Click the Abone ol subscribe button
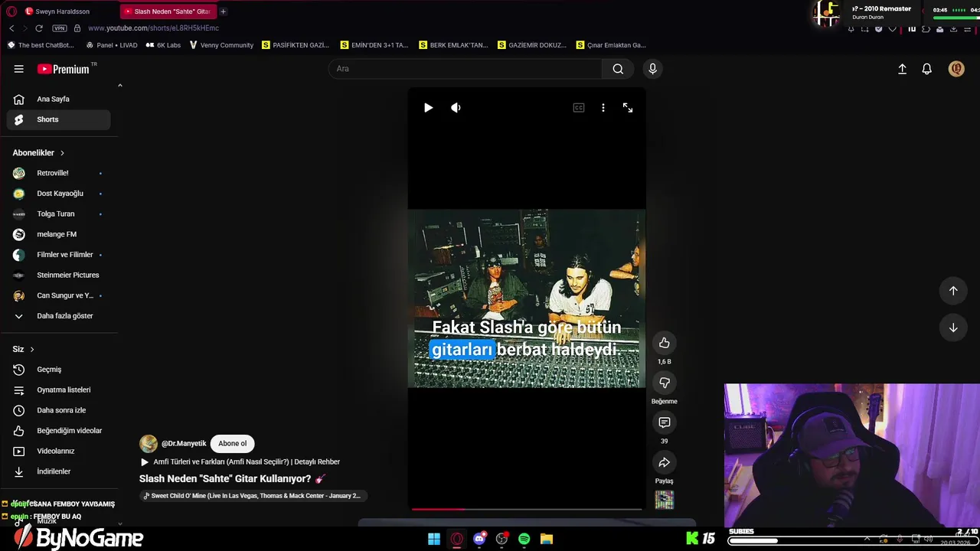This screenshot has height=551, width=980. tap(232, 443)
